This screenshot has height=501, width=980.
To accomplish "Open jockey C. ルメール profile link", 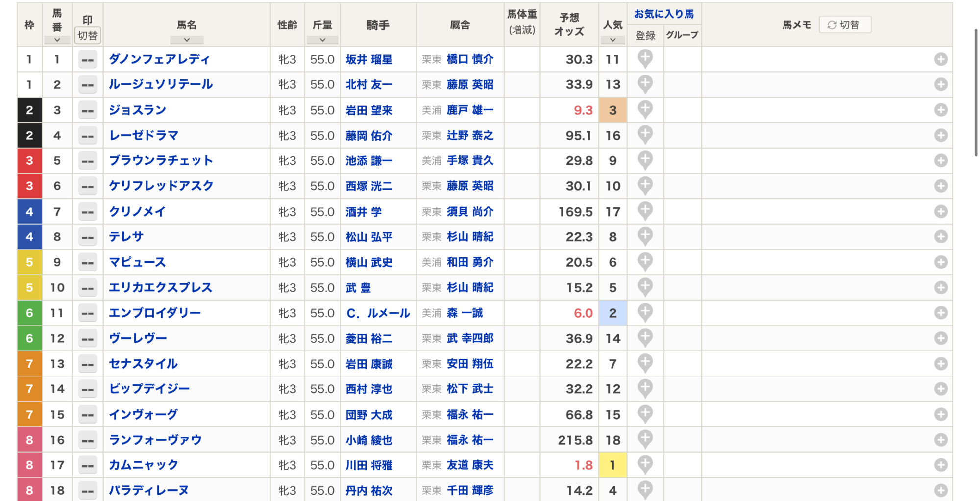I will (378, 313).
